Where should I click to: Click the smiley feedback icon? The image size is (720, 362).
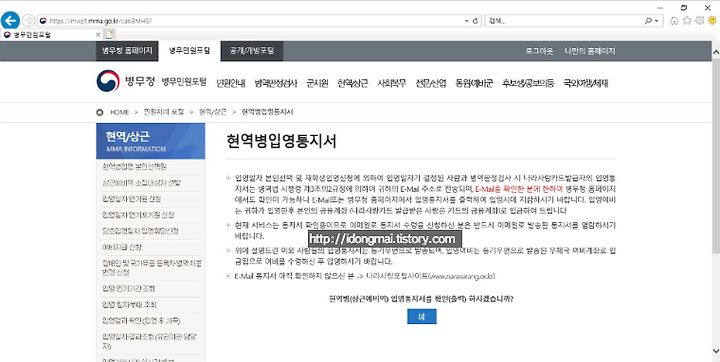point(713,21)
